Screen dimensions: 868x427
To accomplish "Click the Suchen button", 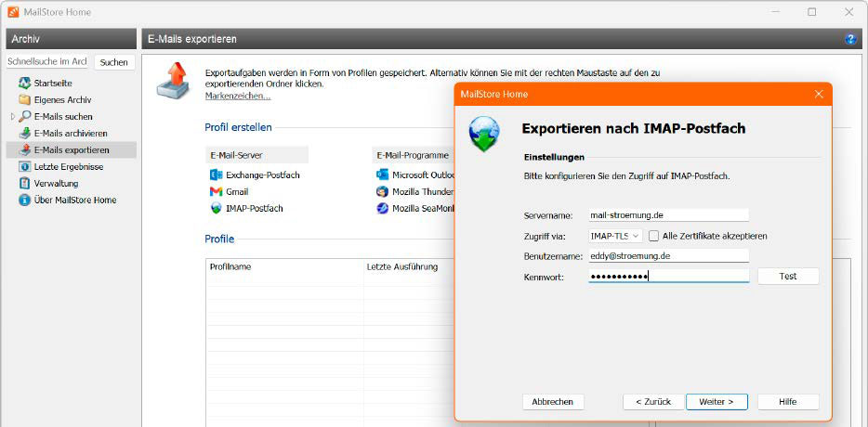I will [x=114, y=62].
